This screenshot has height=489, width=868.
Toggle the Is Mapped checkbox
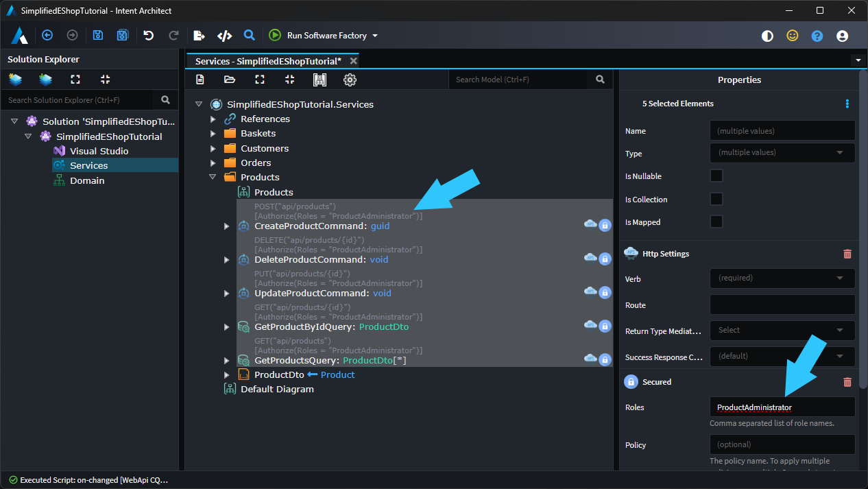(716, 222)
